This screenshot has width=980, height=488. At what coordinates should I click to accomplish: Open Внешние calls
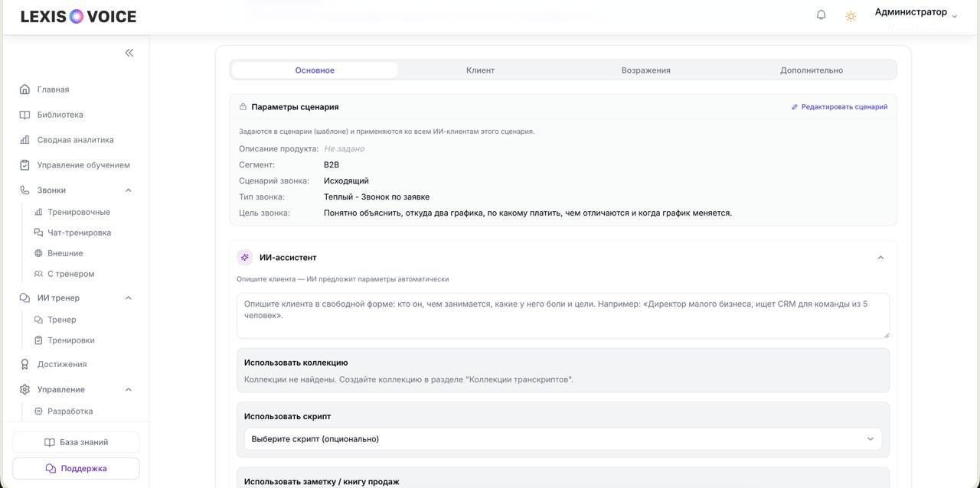[x=65, y=253]
